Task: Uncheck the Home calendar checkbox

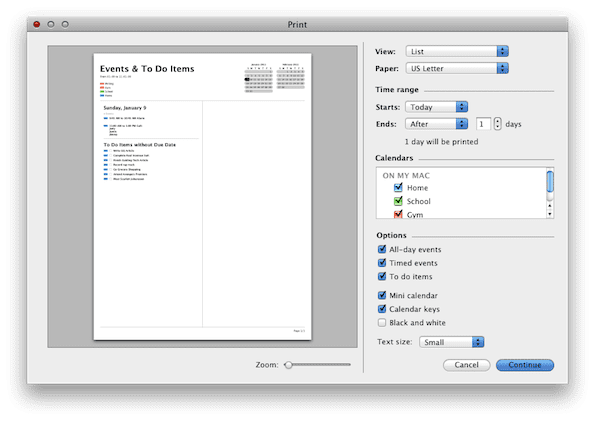Action: 398,188
